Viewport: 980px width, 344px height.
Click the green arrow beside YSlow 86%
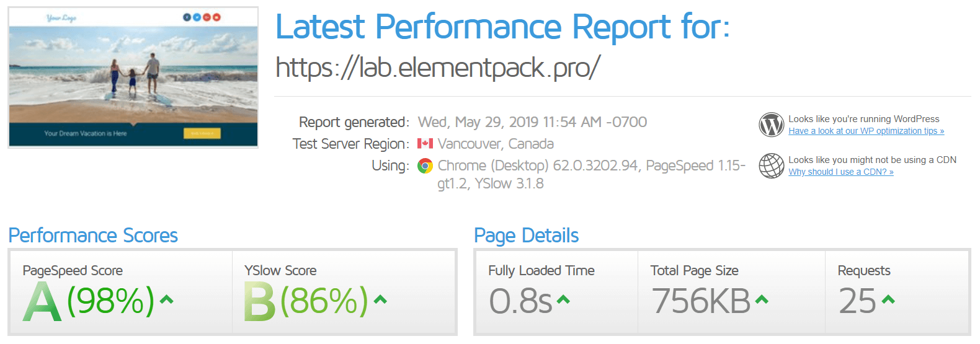coord(380,300)
